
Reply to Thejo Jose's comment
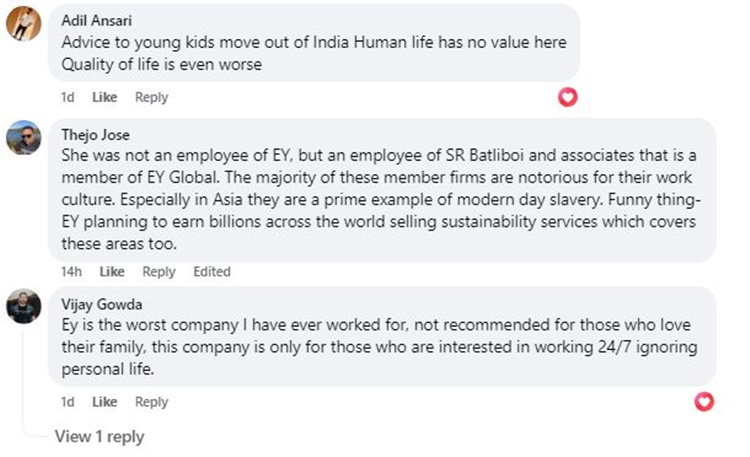[x=159, y=271]
